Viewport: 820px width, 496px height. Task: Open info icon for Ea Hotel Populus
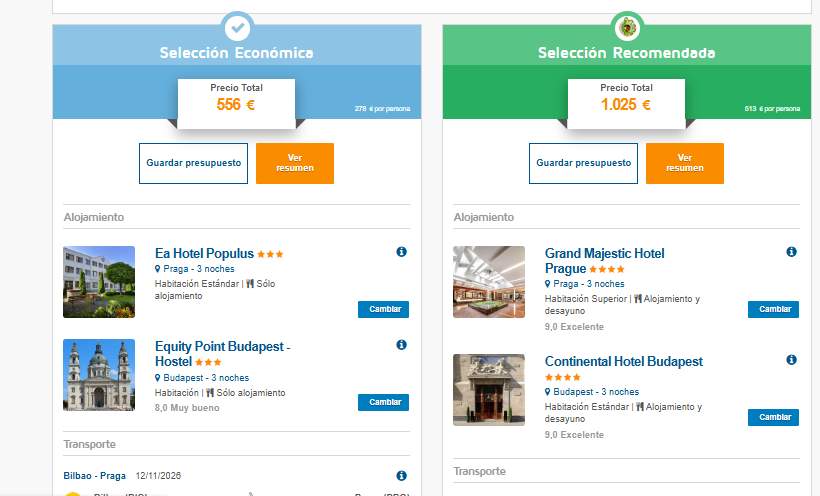point(401,252)
